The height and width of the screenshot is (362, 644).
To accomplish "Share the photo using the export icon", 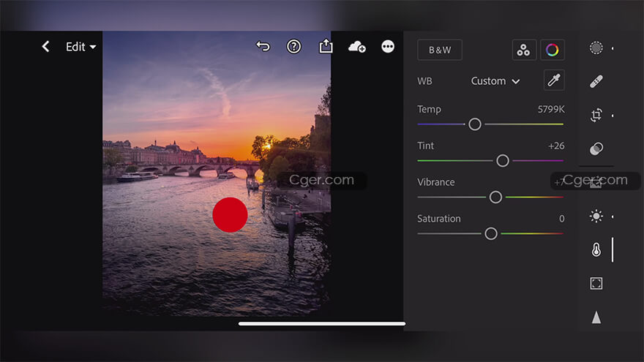I will pos(326,47).
